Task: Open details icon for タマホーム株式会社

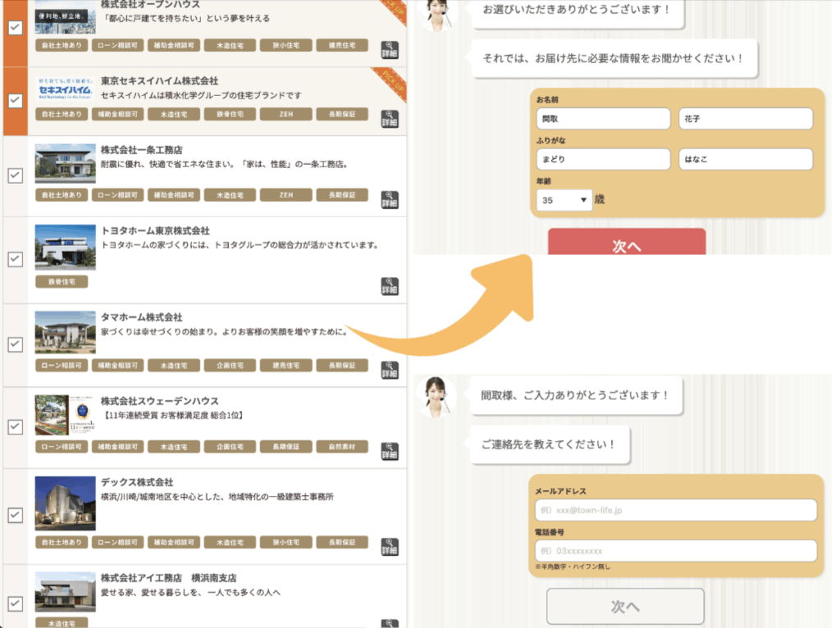Action: click(390, 370)
